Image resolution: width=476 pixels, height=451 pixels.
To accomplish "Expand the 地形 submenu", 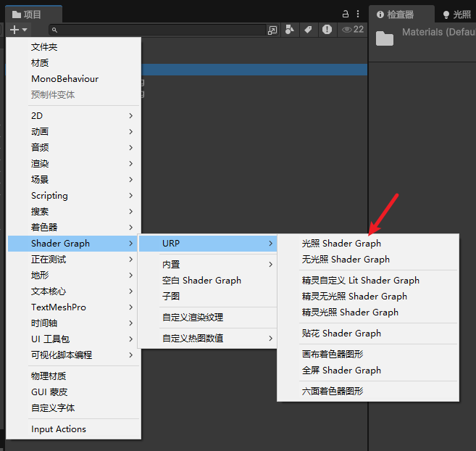I will tap(73, 276).
